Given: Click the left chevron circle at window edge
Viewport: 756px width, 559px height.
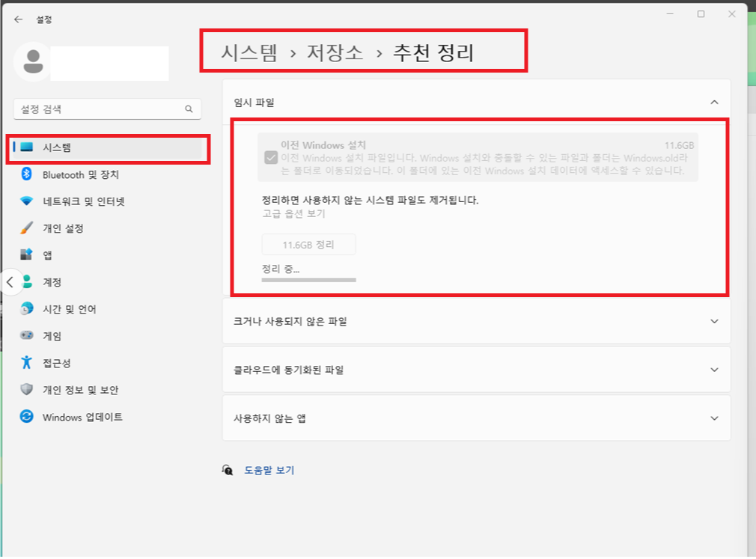Looking at the screenshot, I should (10, 282).
